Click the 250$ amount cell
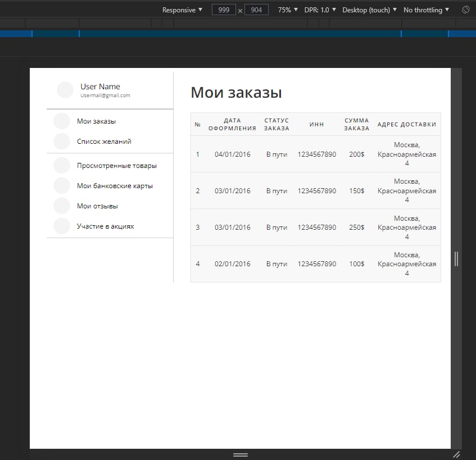Image resolution: width=476 pixels, height=460 pixels. 357,227
